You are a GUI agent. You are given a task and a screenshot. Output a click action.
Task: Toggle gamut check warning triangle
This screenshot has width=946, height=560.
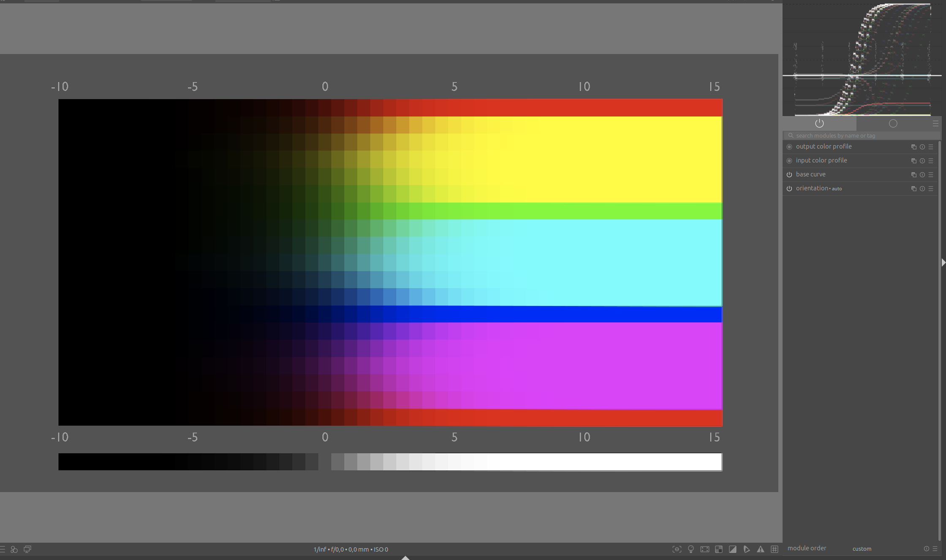point(761,549)
